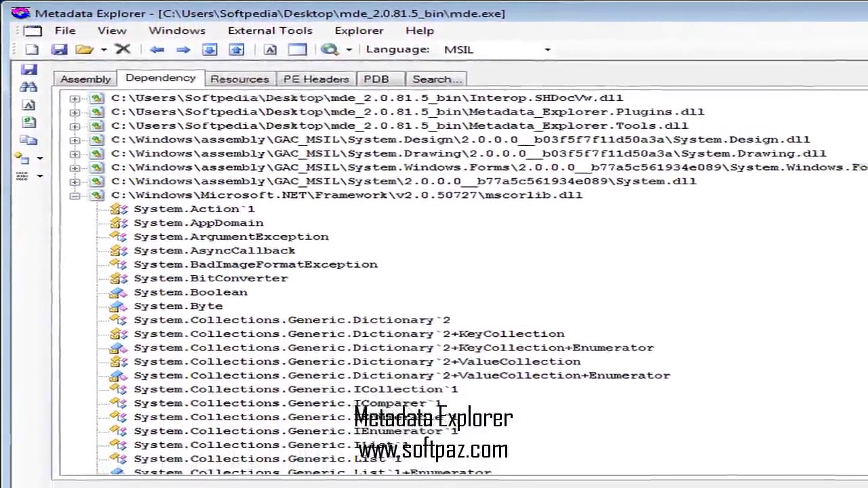Screen dimensions: 868x488
Task: Select System.ArgumentException entry
Action: [x=231, y=237]
